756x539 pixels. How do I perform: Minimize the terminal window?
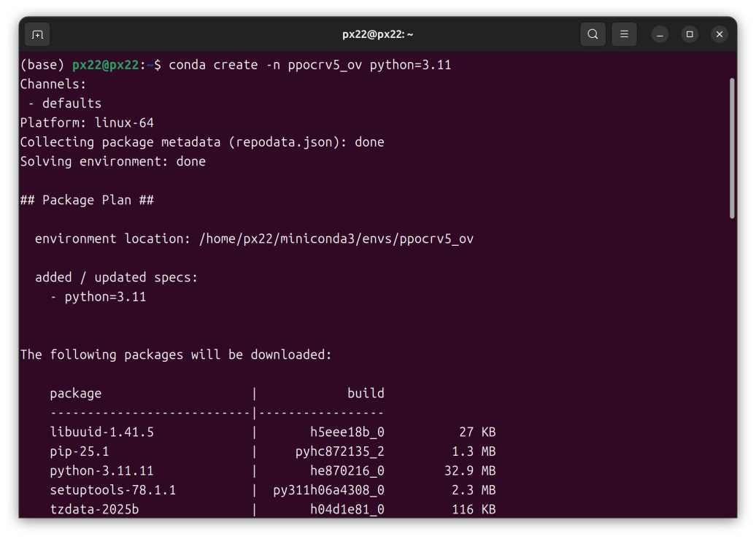pyautogui.click(x=659, y=34)
